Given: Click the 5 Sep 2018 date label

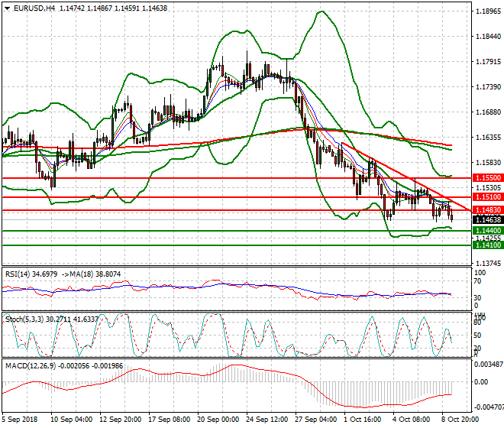Looking at the screenshot, I should coord(20,420).
